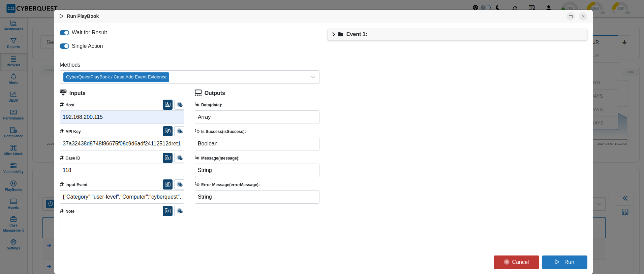Open Performance in the sidebar
The width and height of the screenshot is (644, 274).
point(13,115)
